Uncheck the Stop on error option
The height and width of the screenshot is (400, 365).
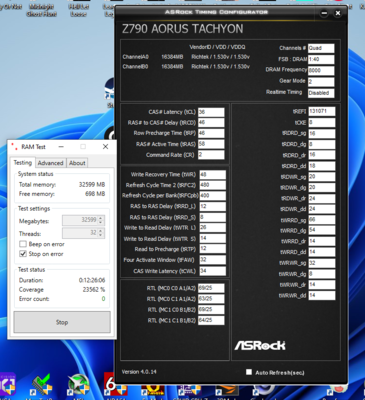click(x=23, y=254)
